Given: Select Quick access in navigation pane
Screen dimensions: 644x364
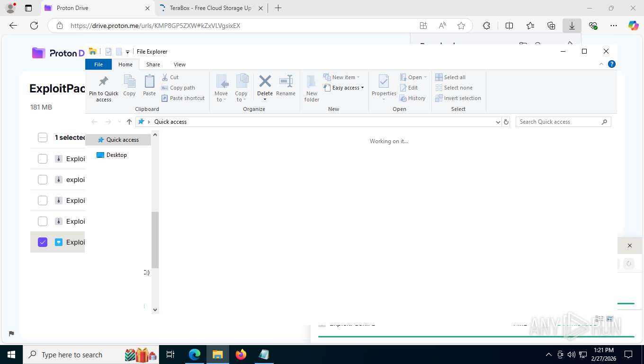Looking at the screenshot, I should coord(118,140).
